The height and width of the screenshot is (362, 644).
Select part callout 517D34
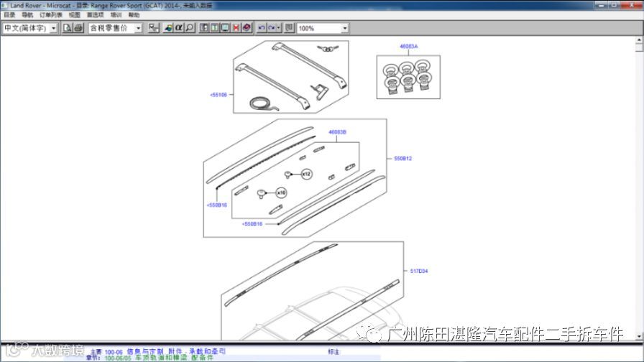click(419, 271)
